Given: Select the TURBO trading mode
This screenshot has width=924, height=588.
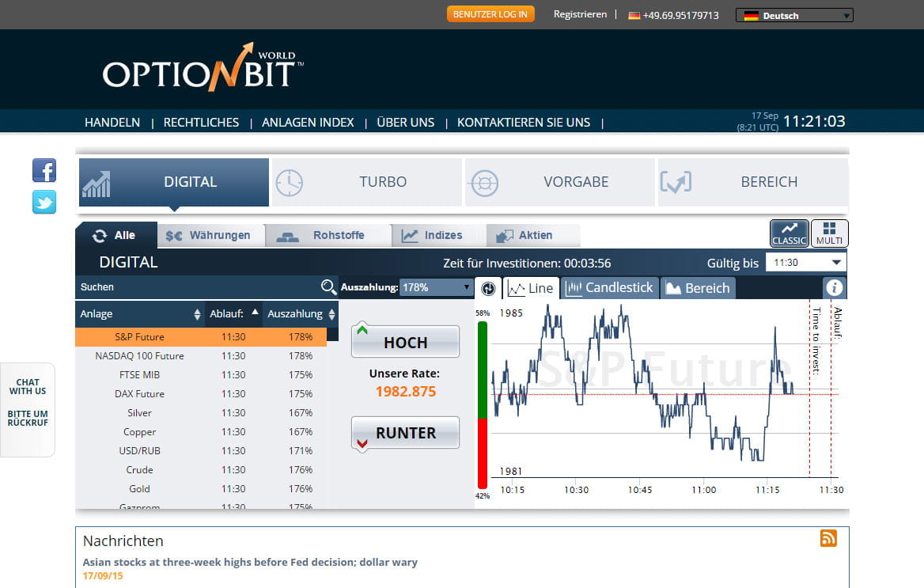Looking at the screenshot, I should pyautogui.click(x=366, y=182).
